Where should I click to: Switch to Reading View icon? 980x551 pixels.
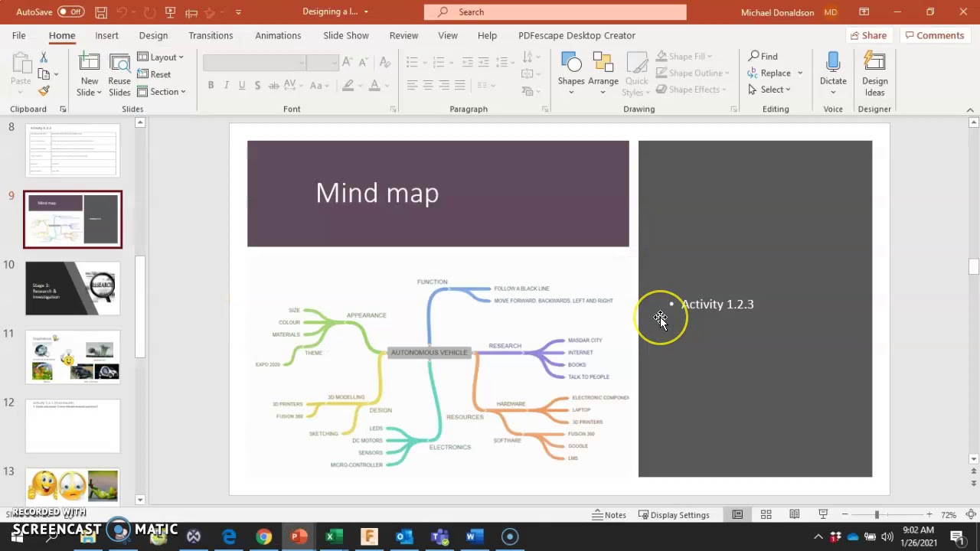coord(795,515)
